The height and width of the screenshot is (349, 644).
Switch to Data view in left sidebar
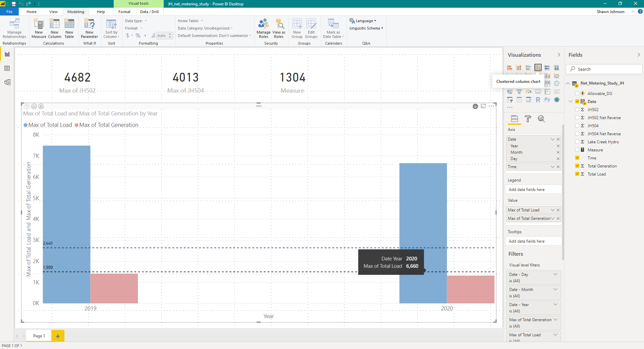7,68
